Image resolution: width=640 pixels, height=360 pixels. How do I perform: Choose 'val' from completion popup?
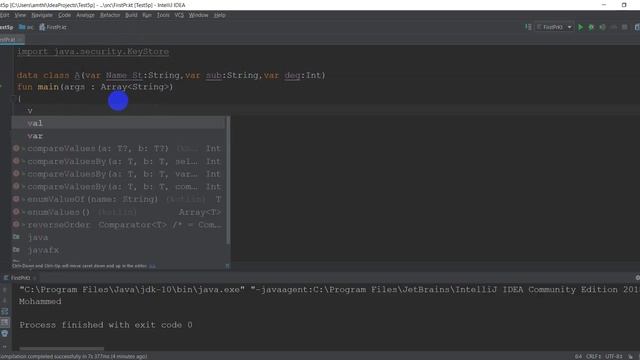point(118,123)
